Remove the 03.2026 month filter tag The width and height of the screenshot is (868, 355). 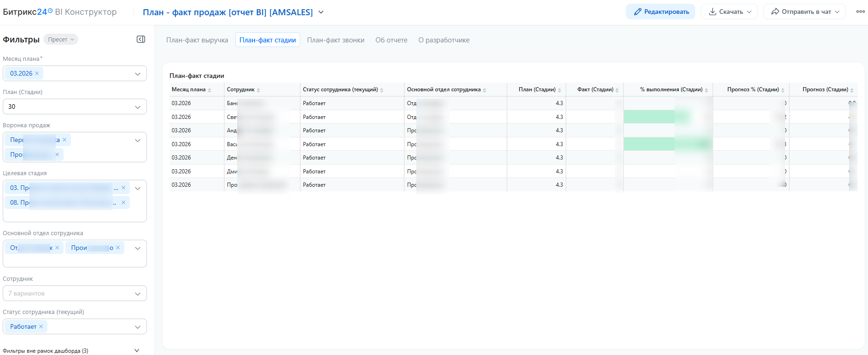pyautogui.click(x=37, y=73)
